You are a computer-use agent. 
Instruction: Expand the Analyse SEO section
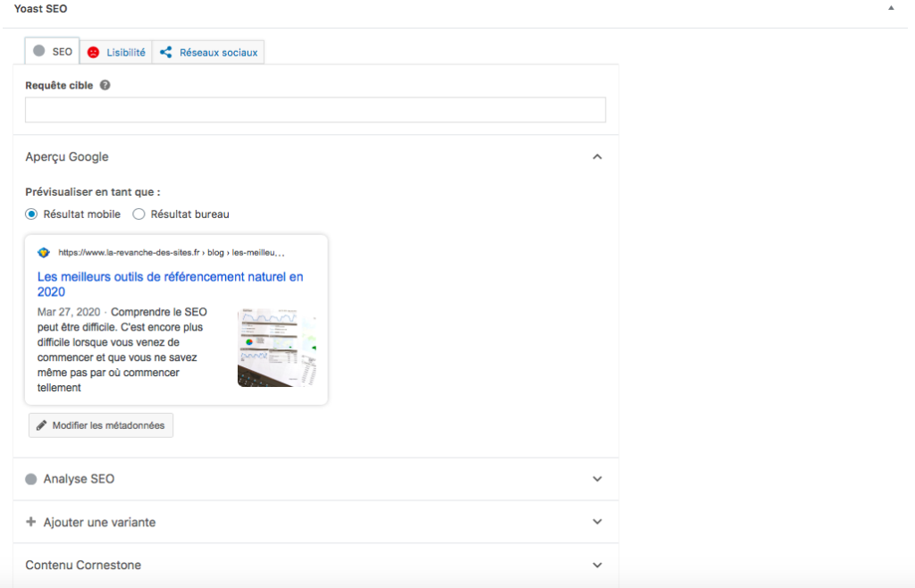point(598,479)
